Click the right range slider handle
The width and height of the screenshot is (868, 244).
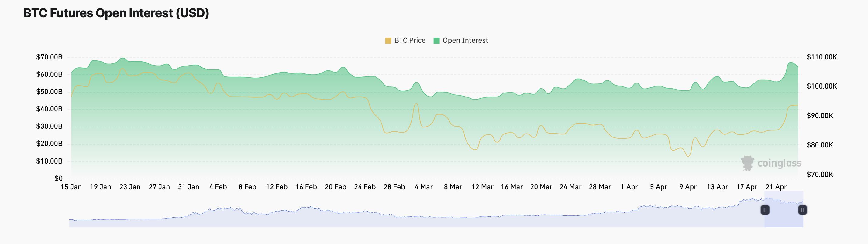[803, 210]
